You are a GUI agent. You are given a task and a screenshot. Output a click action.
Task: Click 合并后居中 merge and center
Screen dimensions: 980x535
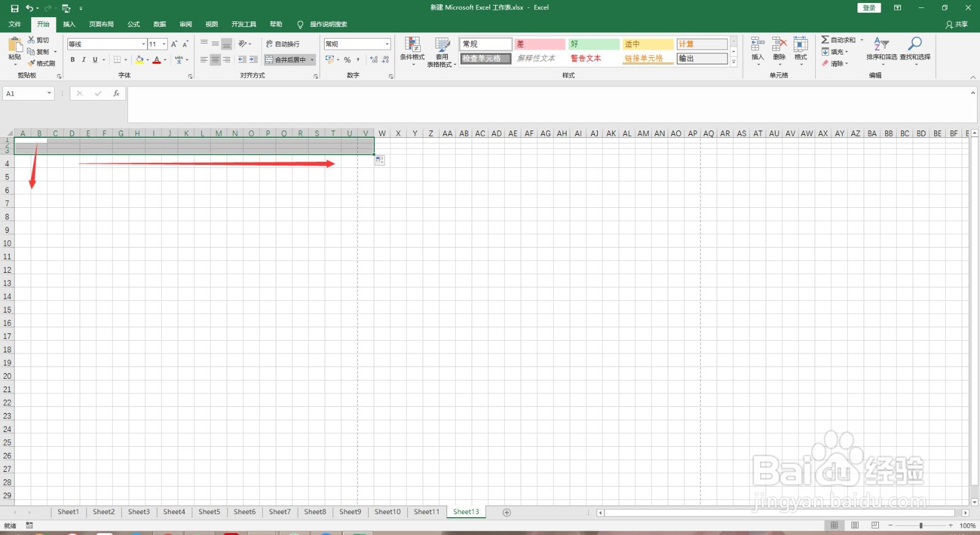pos(286,59)
